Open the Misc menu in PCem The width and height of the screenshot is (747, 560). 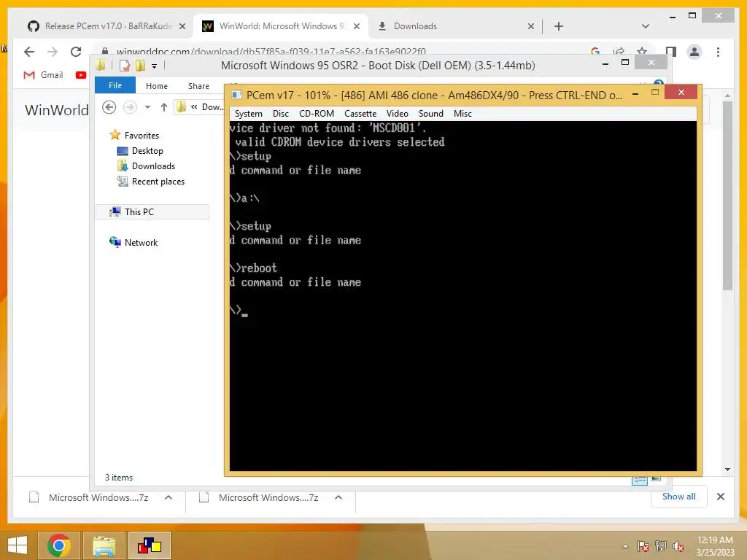pos(462,113)
